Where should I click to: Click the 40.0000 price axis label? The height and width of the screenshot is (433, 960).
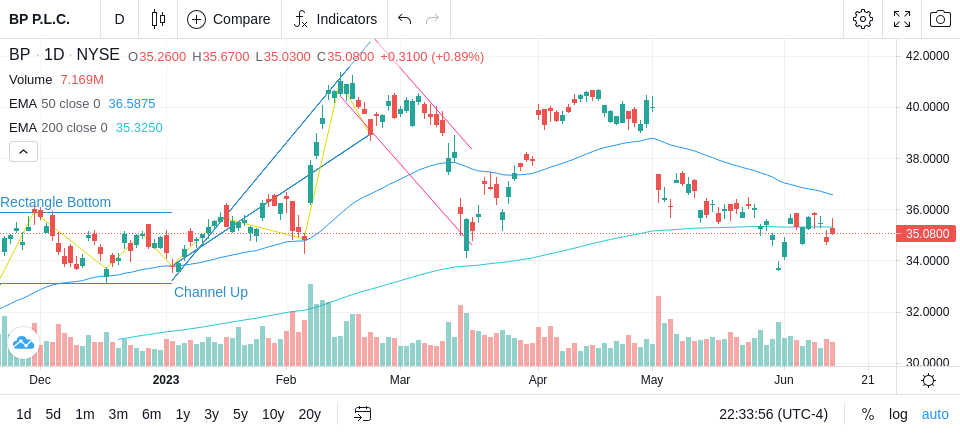[927, 107]
